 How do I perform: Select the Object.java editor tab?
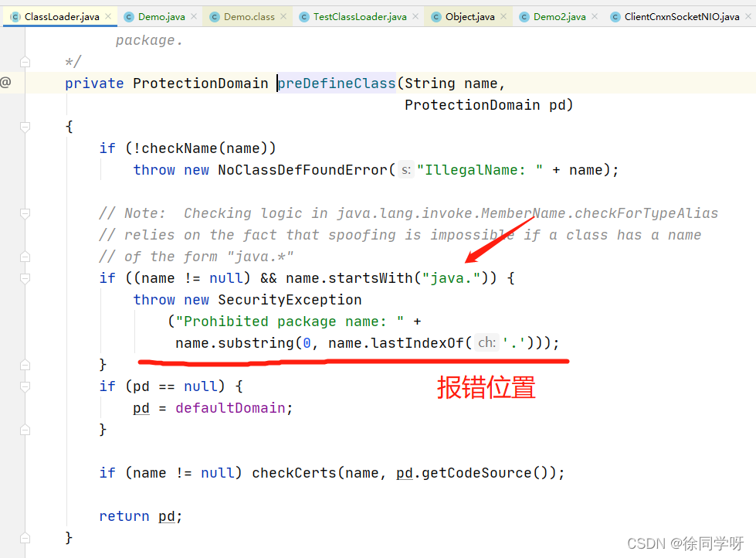coord(470,17)
